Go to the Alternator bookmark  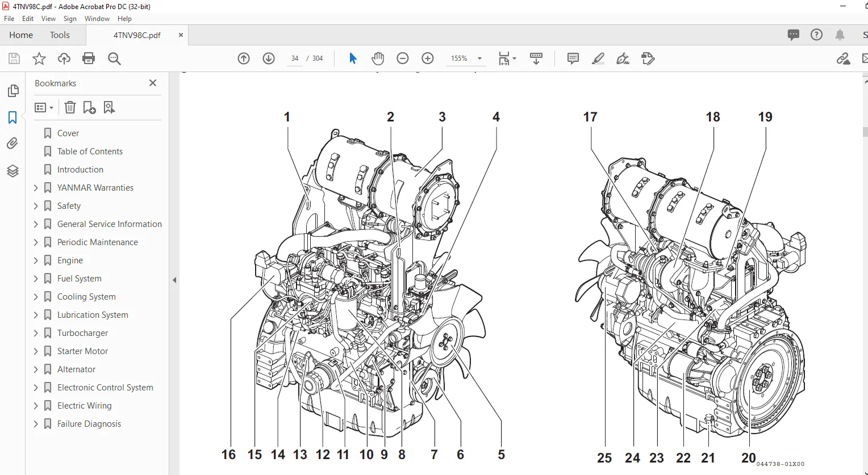coord(76,369)
